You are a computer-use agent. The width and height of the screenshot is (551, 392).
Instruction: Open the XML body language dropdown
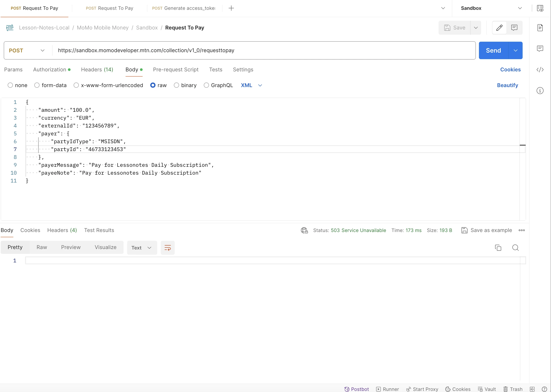click(251, 85)
